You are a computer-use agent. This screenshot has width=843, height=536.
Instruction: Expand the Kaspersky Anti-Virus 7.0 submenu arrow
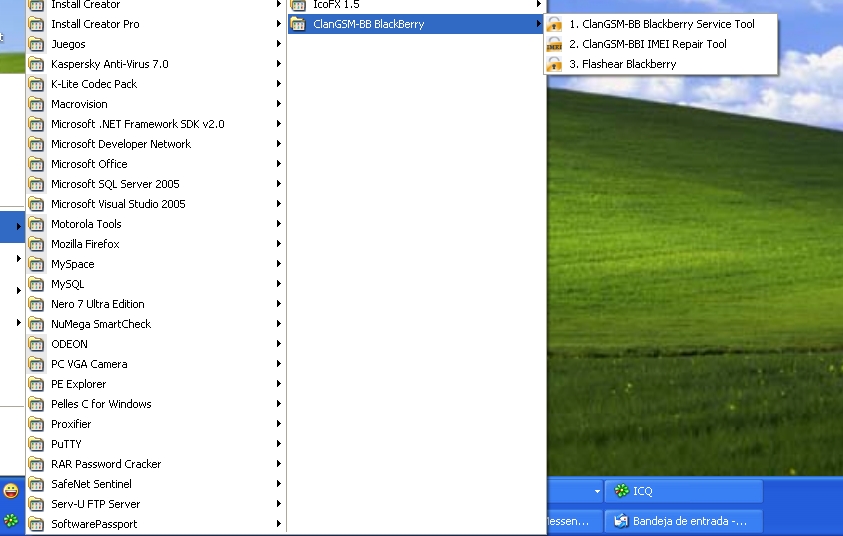tap(278, 64)
